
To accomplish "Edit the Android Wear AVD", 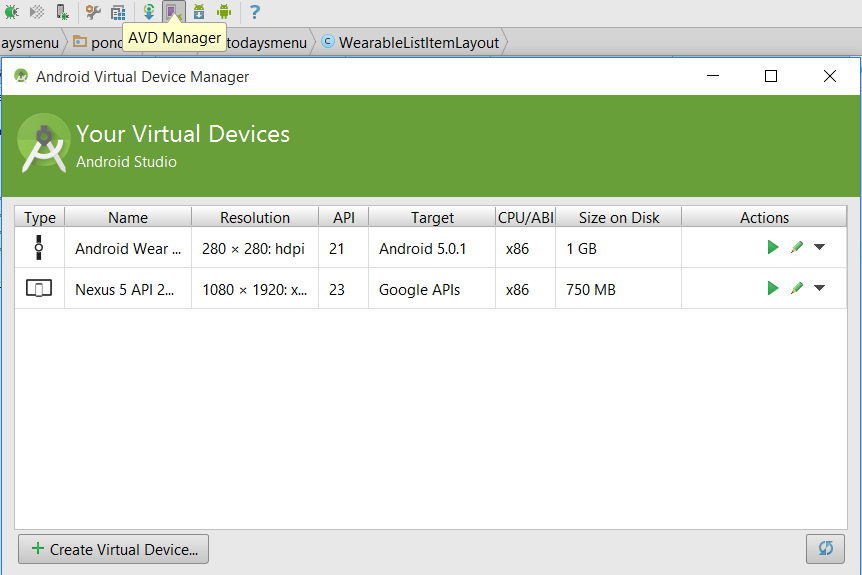I will coord(796,247).
